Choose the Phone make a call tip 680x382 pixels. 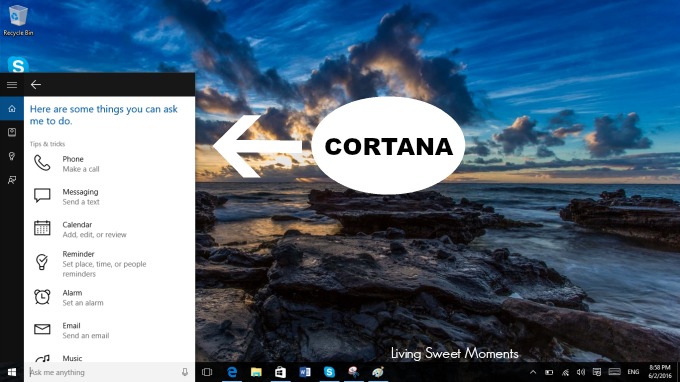pyautogui.click(x=109, y=164)
